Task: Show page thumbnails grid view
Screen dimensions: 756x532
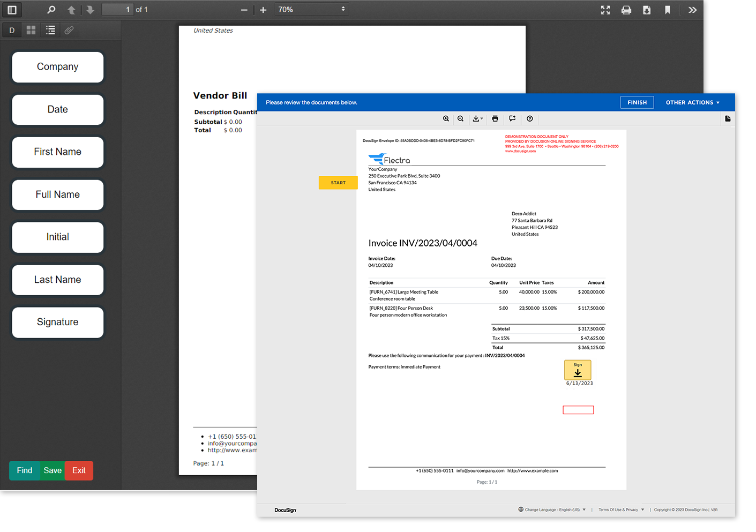Action: pyautogui.click(x=31, y=30)
